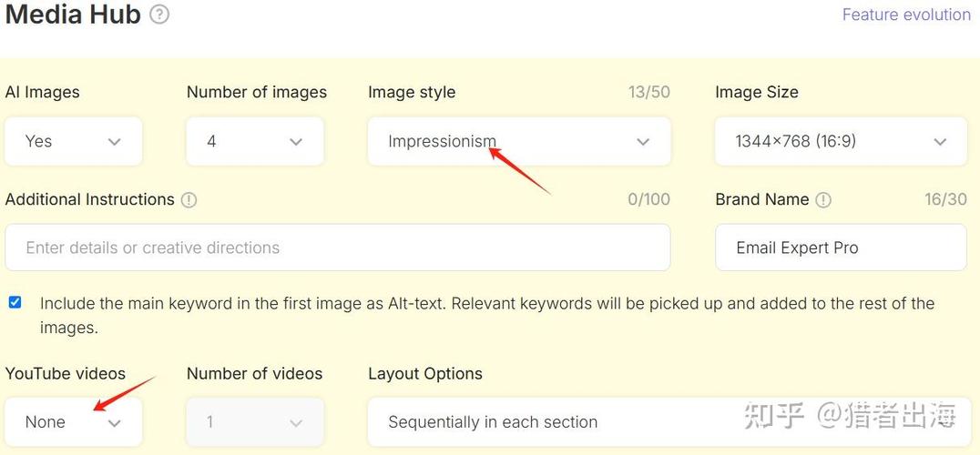Open the Feature evolution link
980x455 pixels.
(x=905, y=15)
